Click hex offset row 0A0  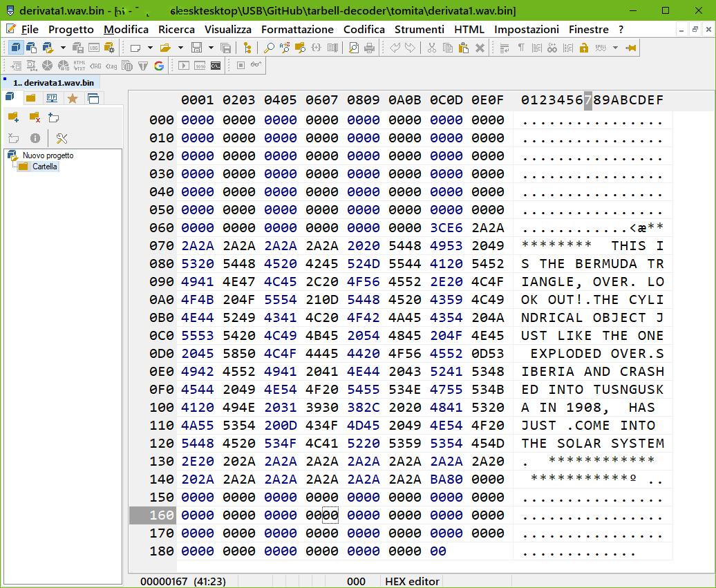[x=161, y=299]
